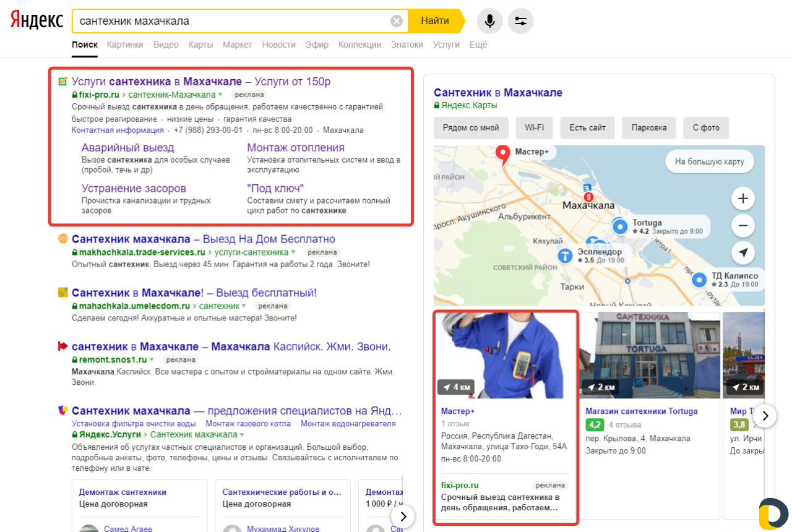Switch to the Эфир tab

[x=317, y=45]
